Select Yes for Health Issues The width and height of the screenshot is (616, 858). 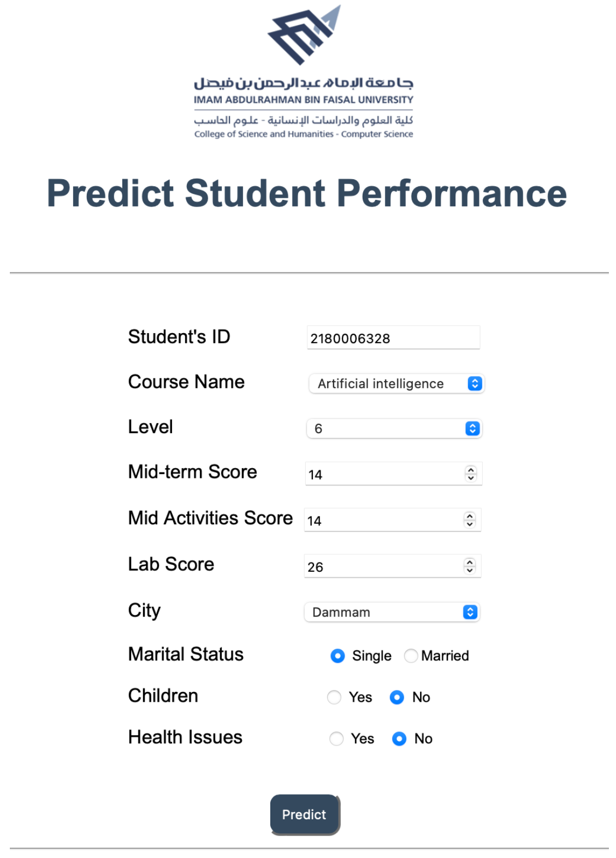[x=336, y=739]
